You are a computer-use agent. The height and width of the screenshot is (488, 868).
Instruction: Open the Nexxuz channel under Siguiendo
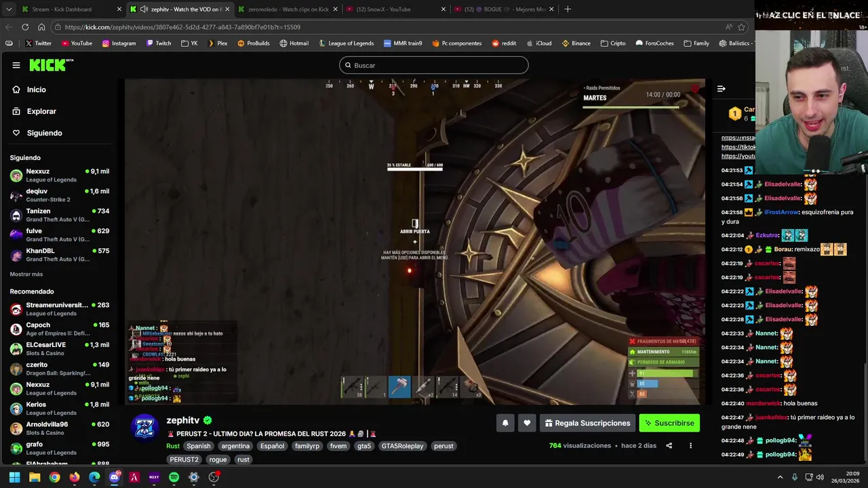click(60, 176)
